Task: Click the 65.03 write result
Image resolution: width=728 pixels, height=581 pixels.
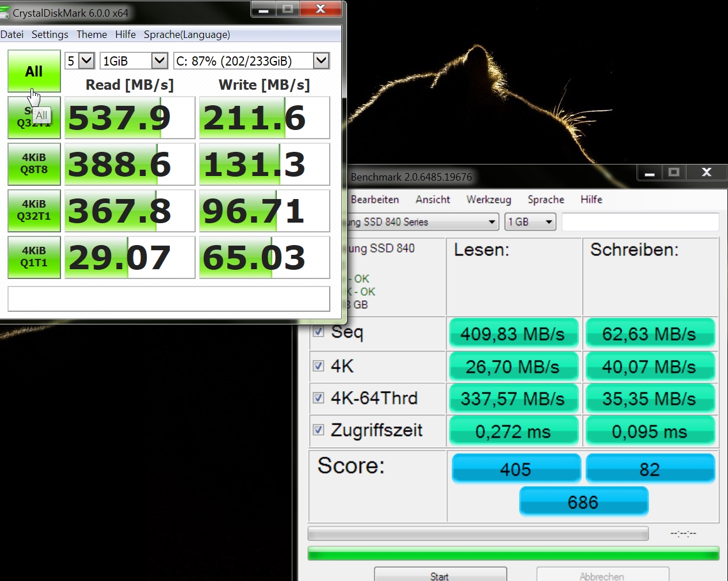Action: [x=264, y=258]
